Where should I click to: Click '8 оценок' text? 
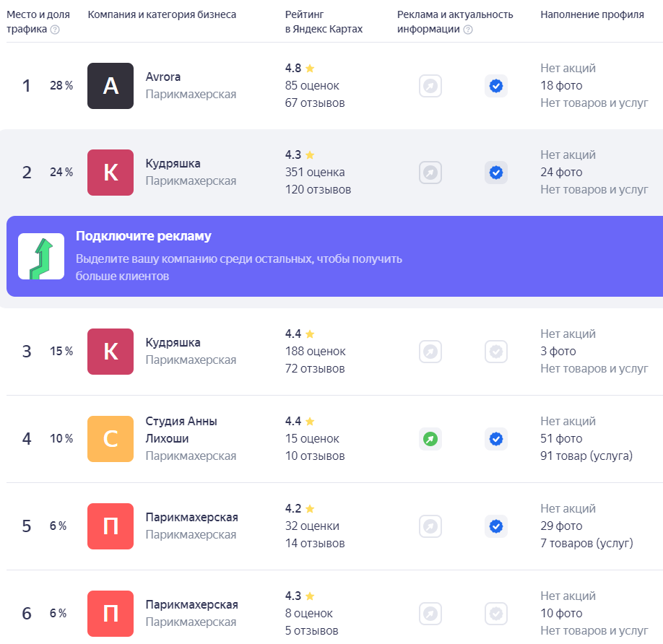click(309, 614)
